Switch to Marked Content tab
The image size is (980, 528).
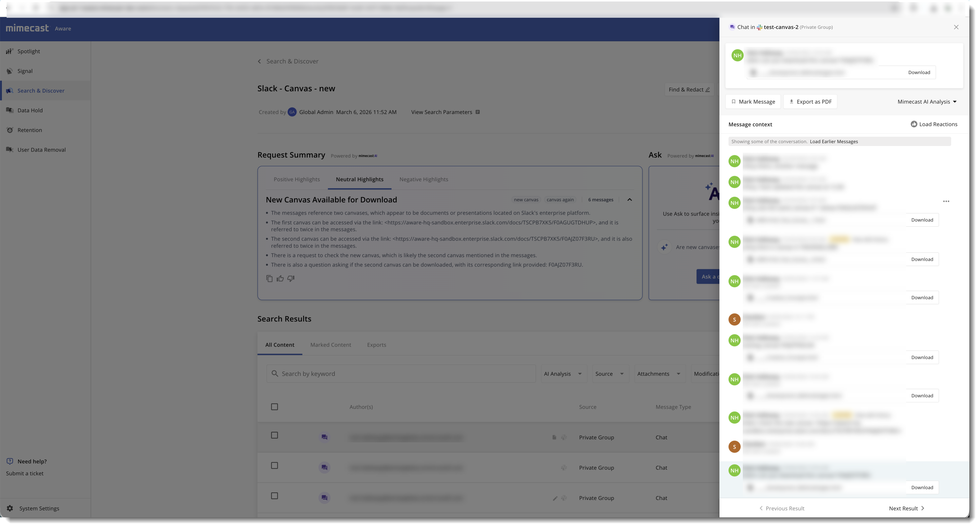point(331,345)
